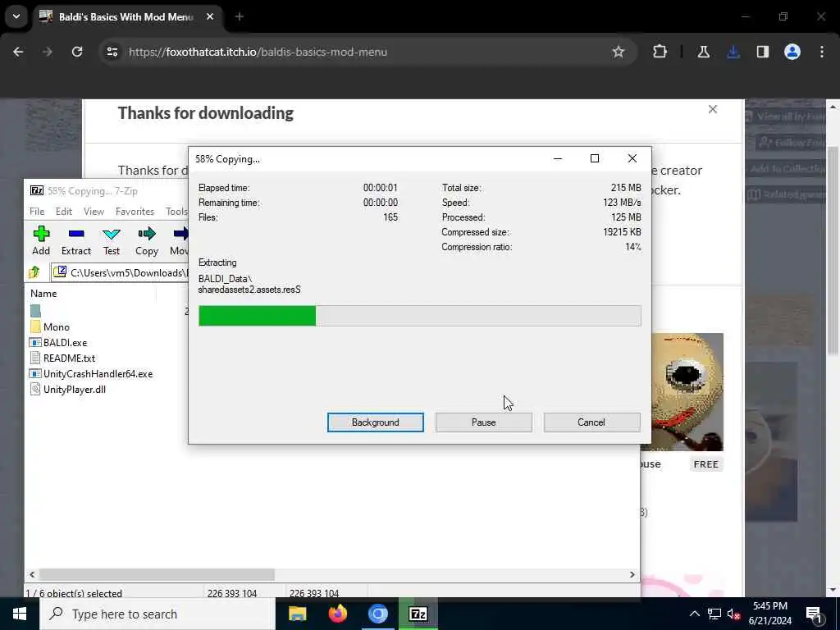Screen dimensions: 840x630
Task: Open a new browser tab
Action: click(240, 16)
